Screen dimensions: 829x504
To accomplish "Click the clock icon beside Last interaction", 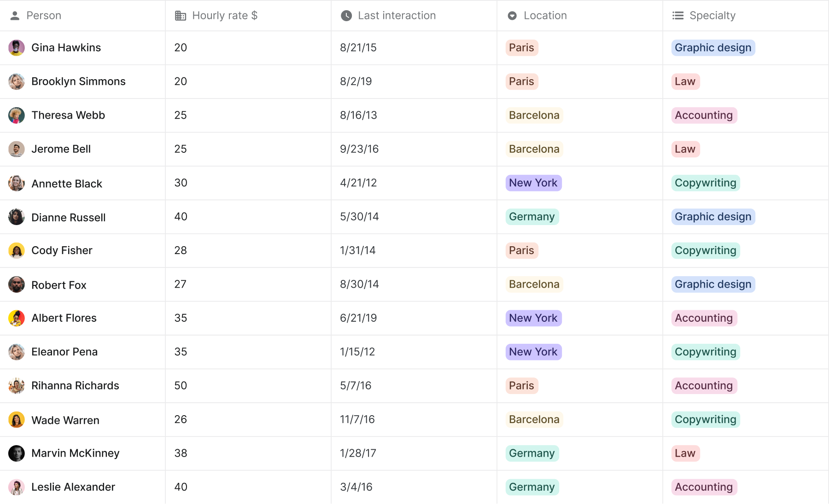I will point(346,16).
